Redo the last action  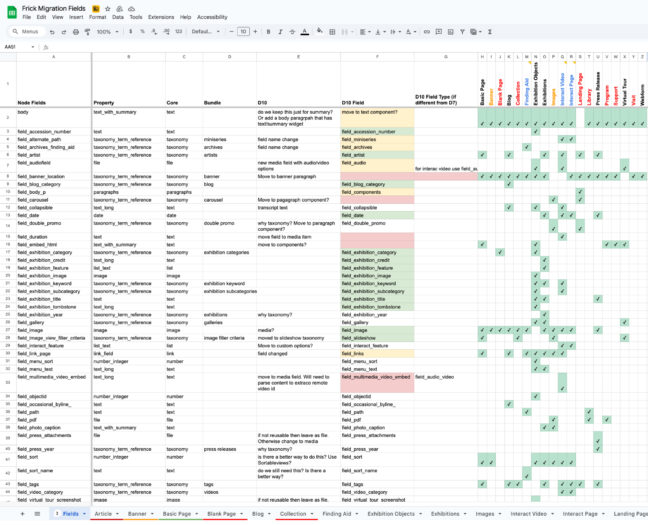(64, 32)
